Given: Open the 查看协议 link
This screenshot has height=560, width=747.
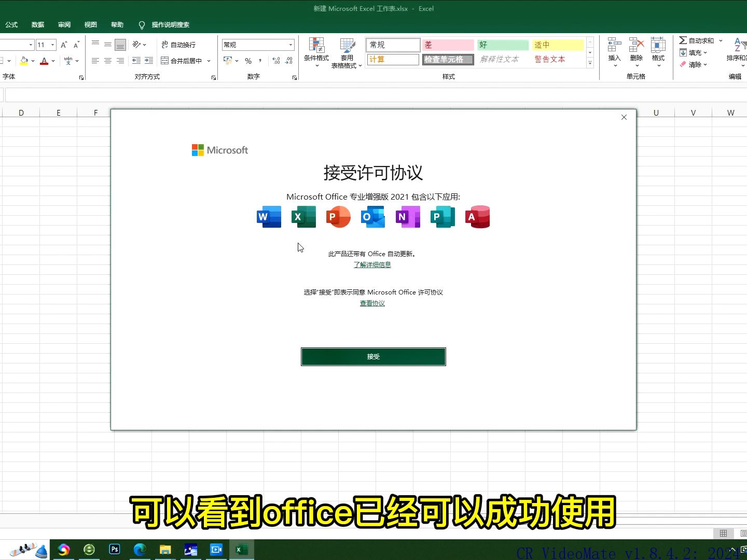Looking at the screenshot, I should click(x=372, y=303).
